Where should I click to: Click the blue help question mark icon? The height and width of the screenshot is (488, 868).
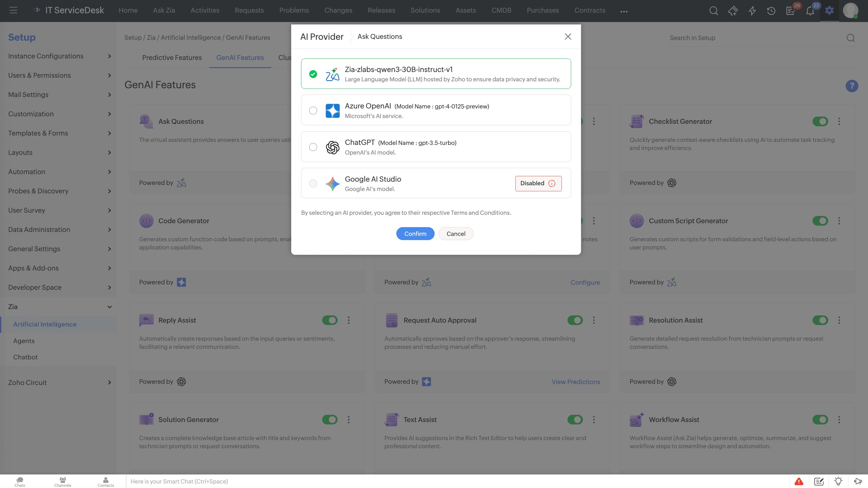point(851,86)
